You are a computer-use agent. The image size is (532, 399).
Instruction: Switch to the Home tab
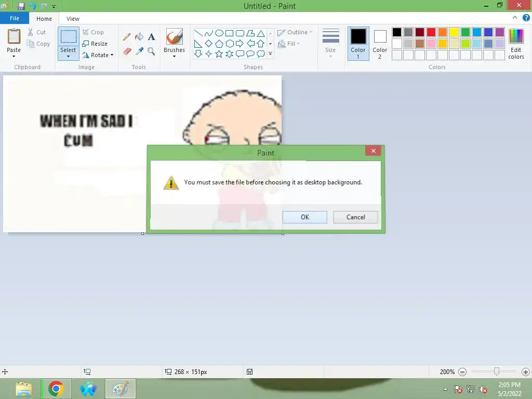click(44, 19)
